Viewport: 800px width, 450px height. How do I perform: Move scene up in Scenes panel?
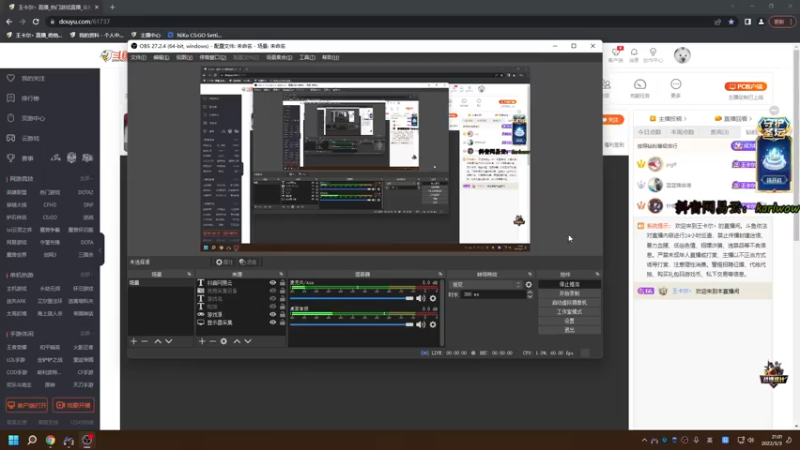pos(158,341)
